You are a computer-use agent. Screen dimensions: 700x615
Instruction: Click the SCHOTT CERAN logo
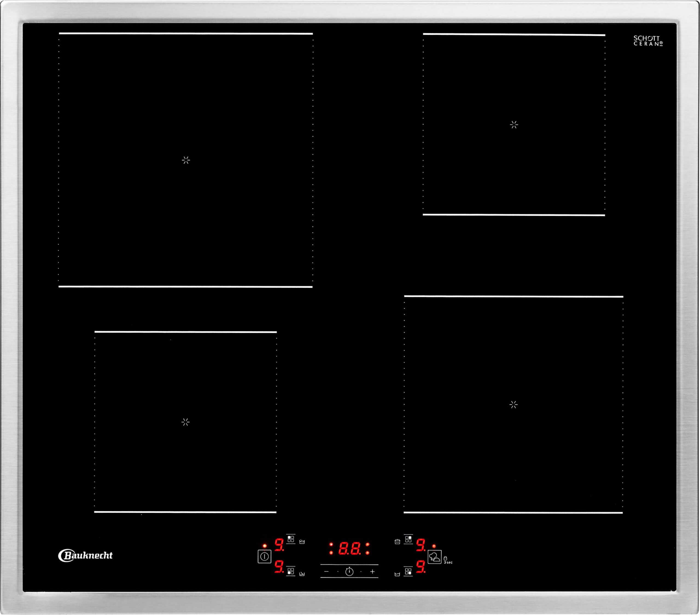click(648, 41)
